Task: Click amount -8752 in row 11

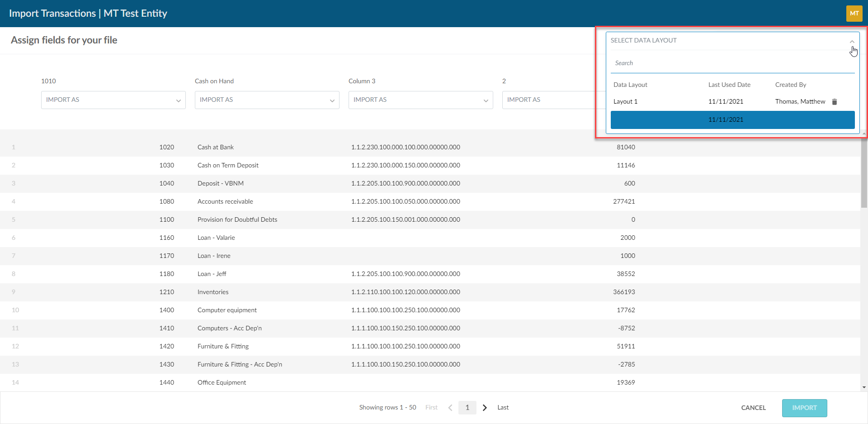Action: 627,329
